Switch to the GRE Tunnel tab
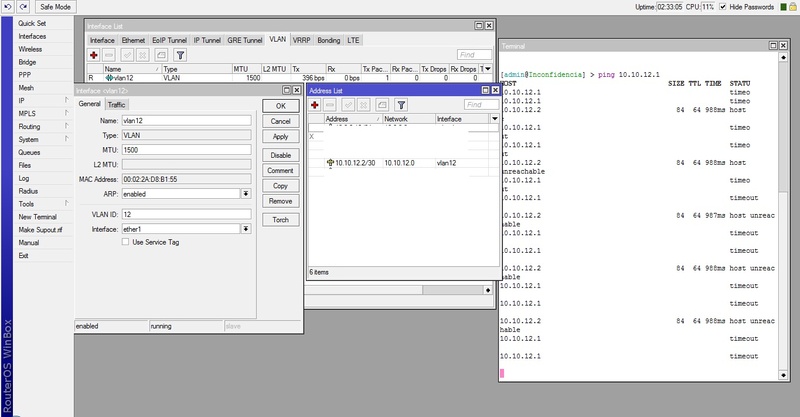The image size is (800, 417). [244, 40]
